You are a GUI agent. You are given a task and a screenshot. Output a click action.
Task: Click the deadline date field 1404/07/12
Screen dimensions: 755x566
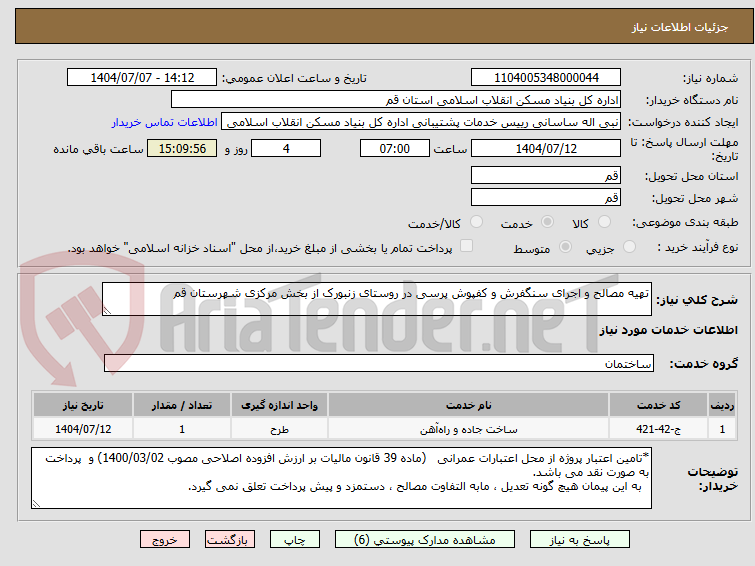(546, 148)
